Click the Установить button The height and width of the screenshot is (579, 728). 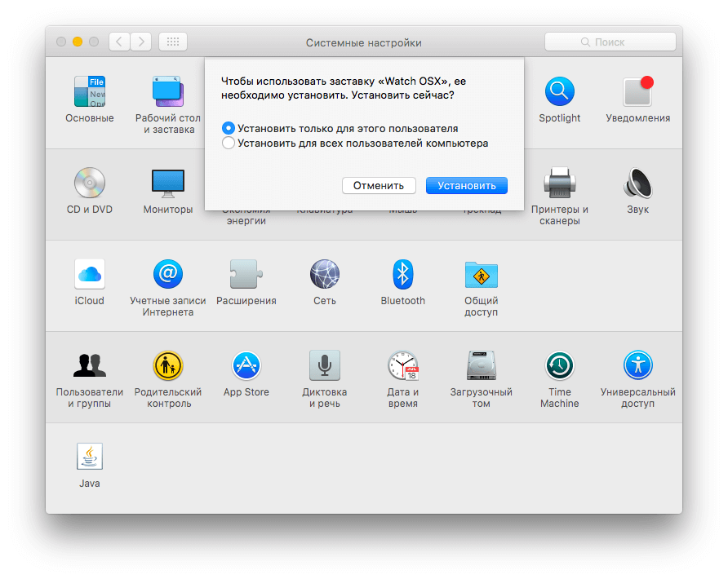(x=467, y=186)
